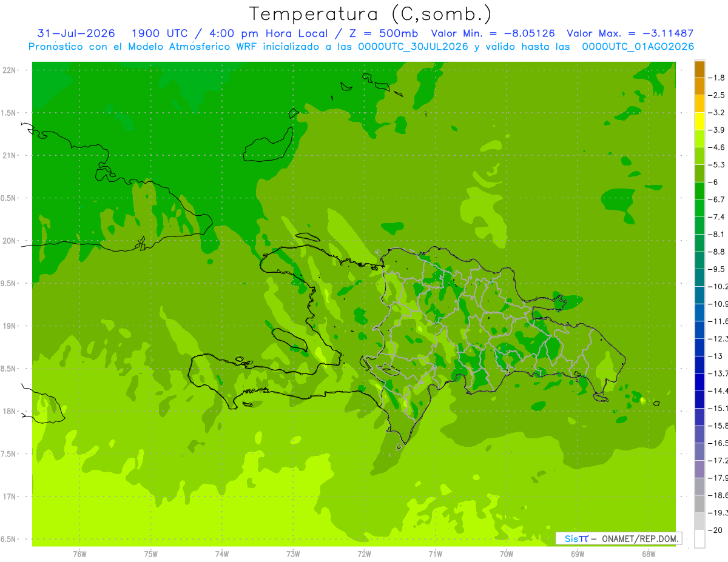Click the "21N" latitude label
This screenshot has height=562, width=728.
click(9, 155)
